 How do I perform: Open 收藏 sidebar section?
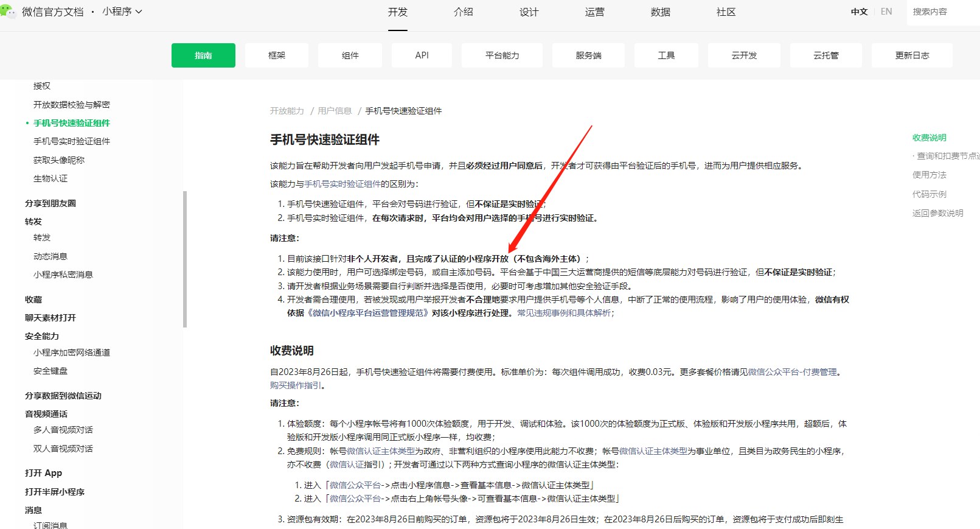(33, 300)
